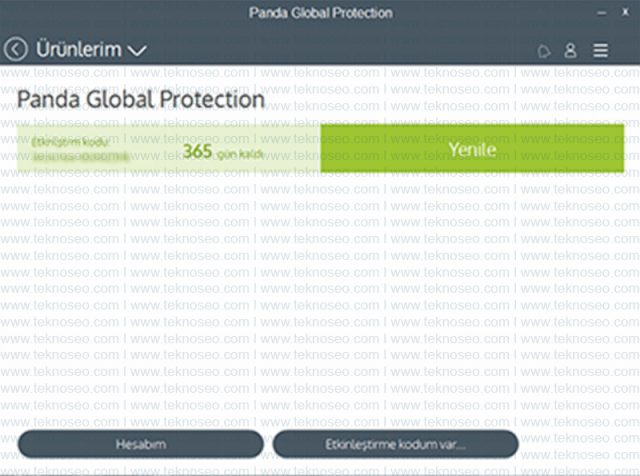
Task: Minimize the Panda Global Protection window
Action: point(601,13)
